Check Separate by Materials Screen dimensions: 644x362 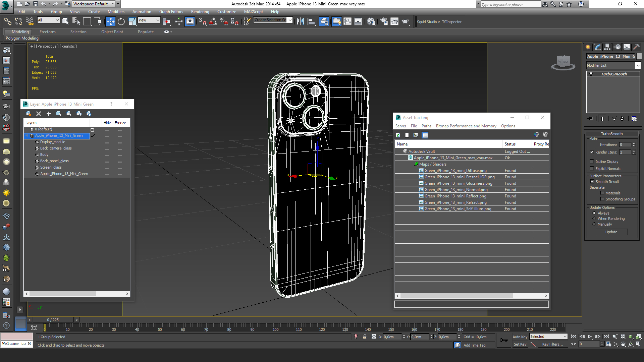pos(602,193)
